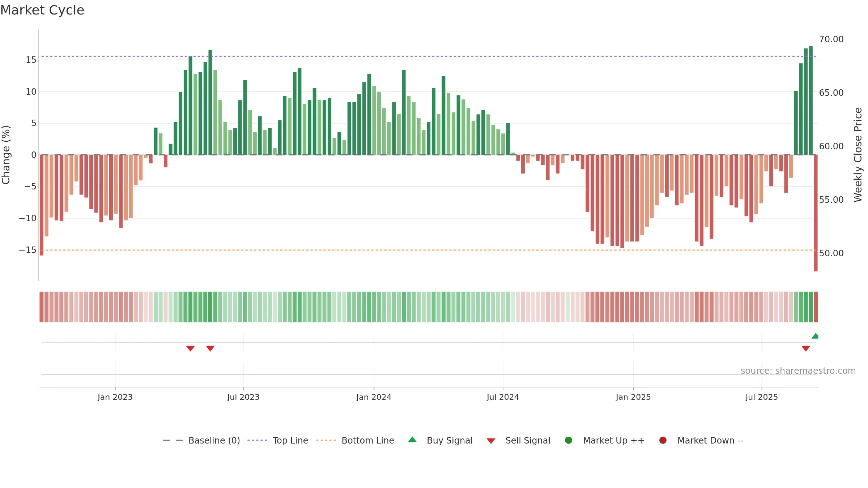Image resolution: width=868 pixels, height=488 pixels.
Task: Click the 70.00 price axis label
Action: point(831,39)
